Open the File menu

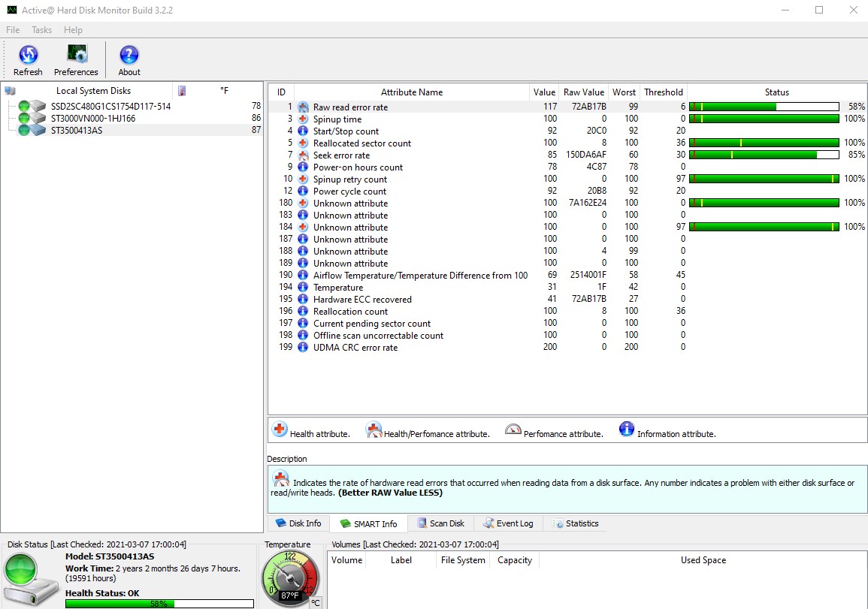tap(13, 30)
